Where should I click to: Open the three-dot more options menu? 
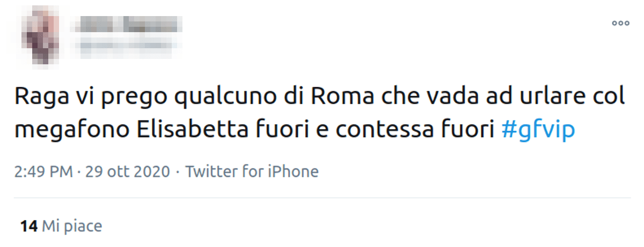[x=620, y=23]
